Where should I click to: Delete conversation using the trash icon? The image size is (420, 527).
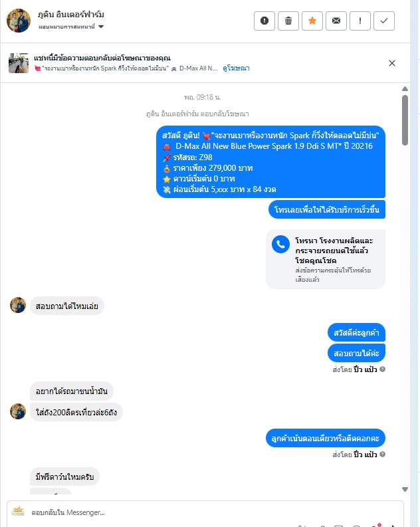(288, 21)
